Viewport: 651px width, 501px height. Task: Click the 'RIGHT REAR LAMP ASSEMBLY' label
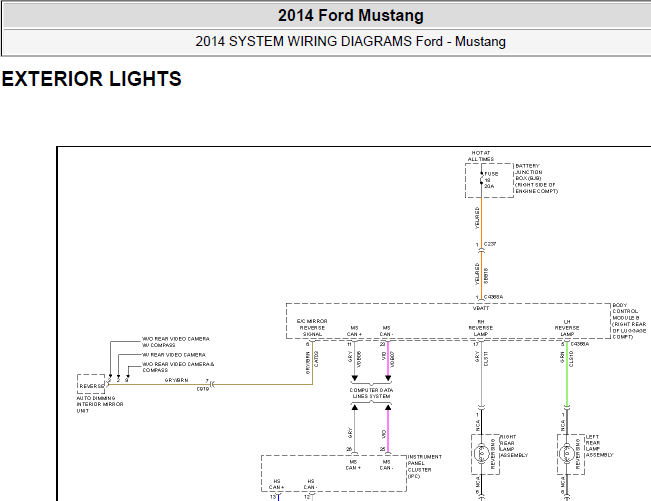[514, 446]
